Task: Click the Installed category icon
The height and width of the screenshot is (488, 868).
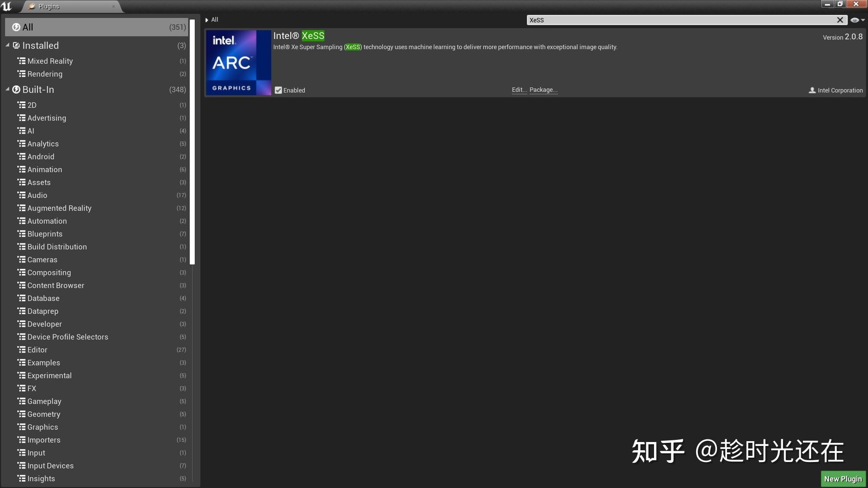Action: click(x=16, y=45)
